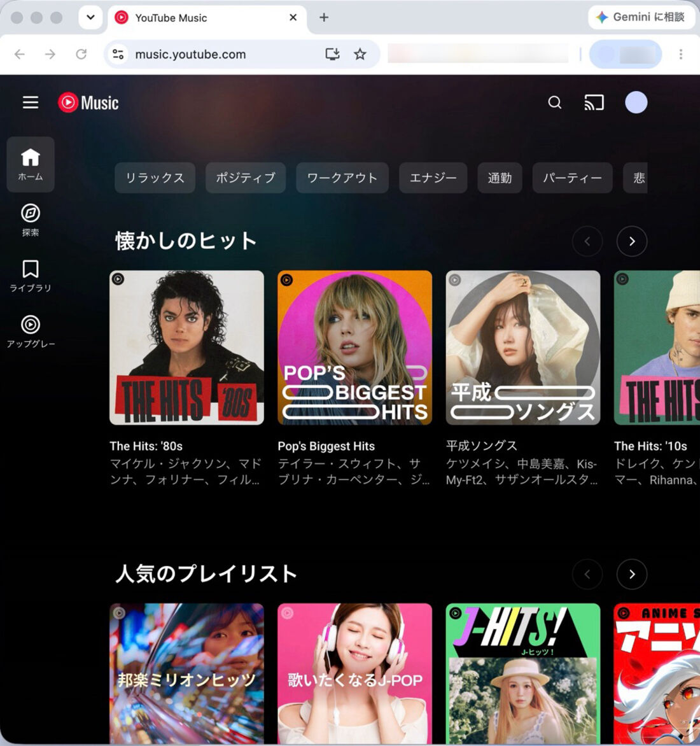Viewport: 700px width, 746px height.
Task: Open Chrome three-dot menu
Action: tap(681, 54)
